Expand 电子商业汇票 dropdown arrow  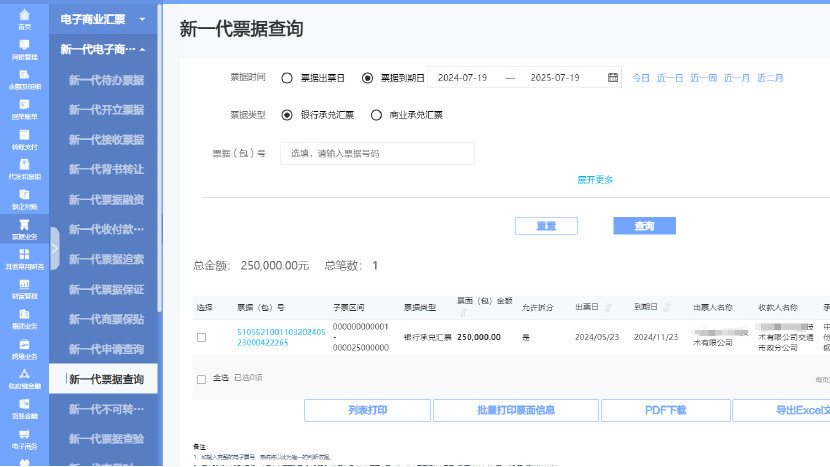point(142,19)
